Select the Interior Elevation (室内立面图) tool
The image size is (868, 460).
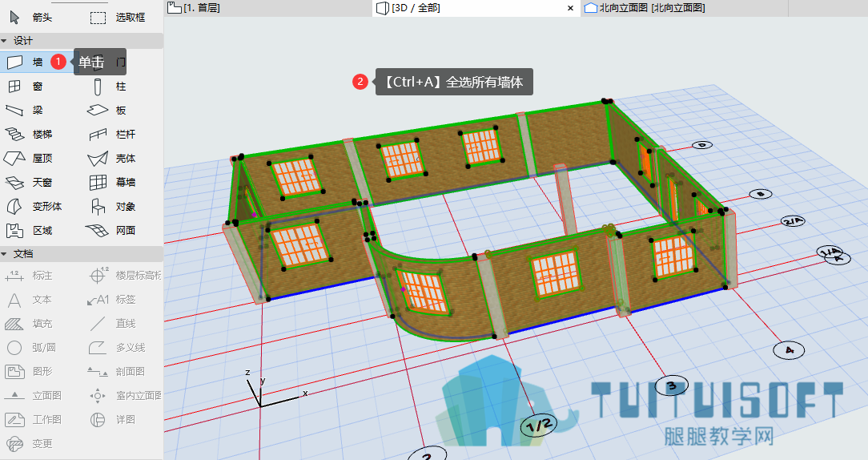pyautogui.click(x=125, y=396)
